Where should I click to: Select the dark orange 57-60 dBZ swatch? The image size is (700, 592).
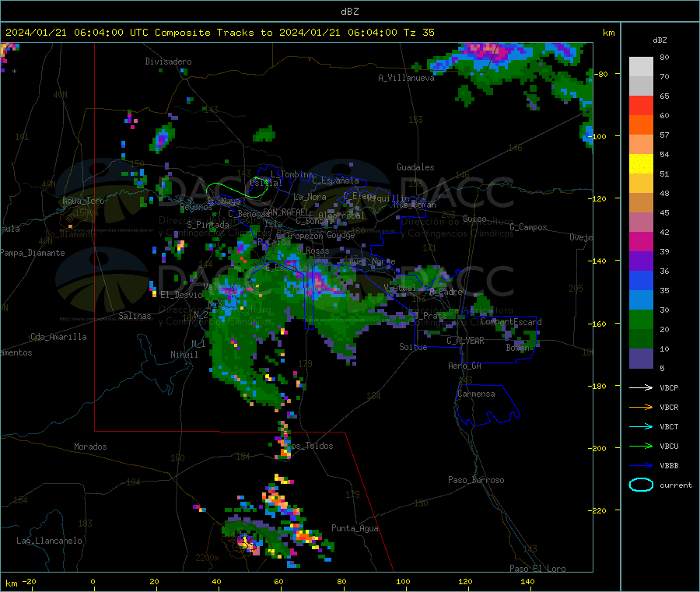(641, 125)
